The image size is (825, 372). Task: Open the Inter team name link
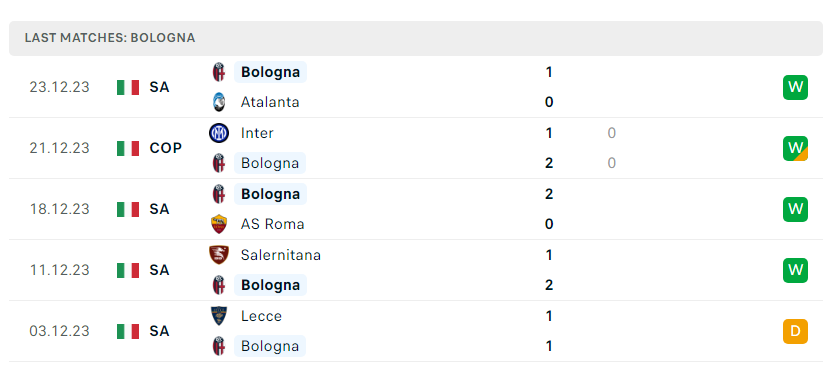click(257, 133)
